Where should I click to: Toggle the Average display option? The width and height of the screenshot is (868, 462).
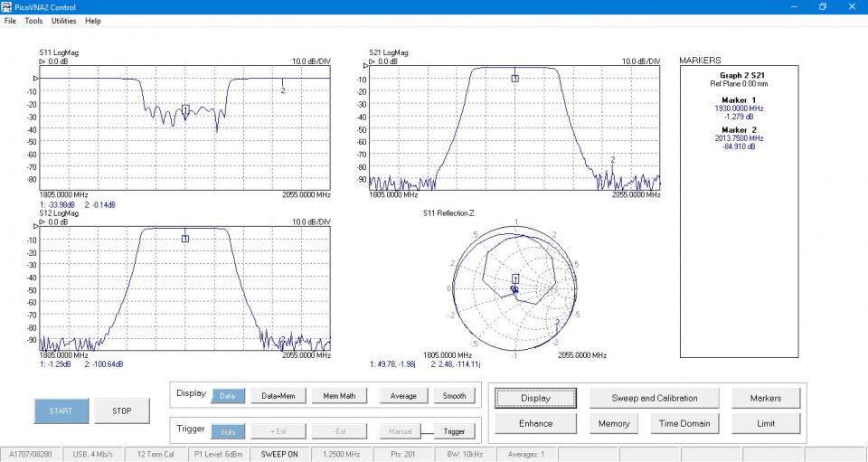tap(403, 395)
